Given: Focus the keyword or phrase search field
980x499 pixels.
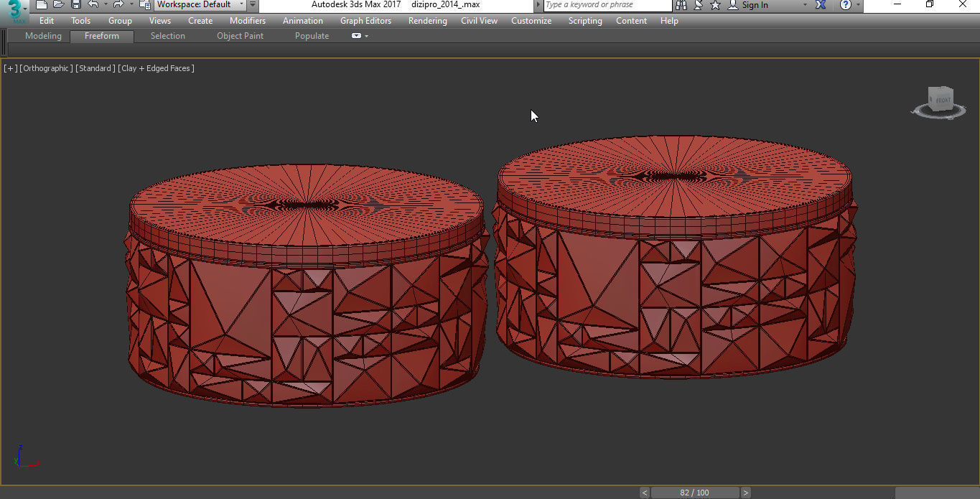Looking at the screenshot, I should click(607, 5).
